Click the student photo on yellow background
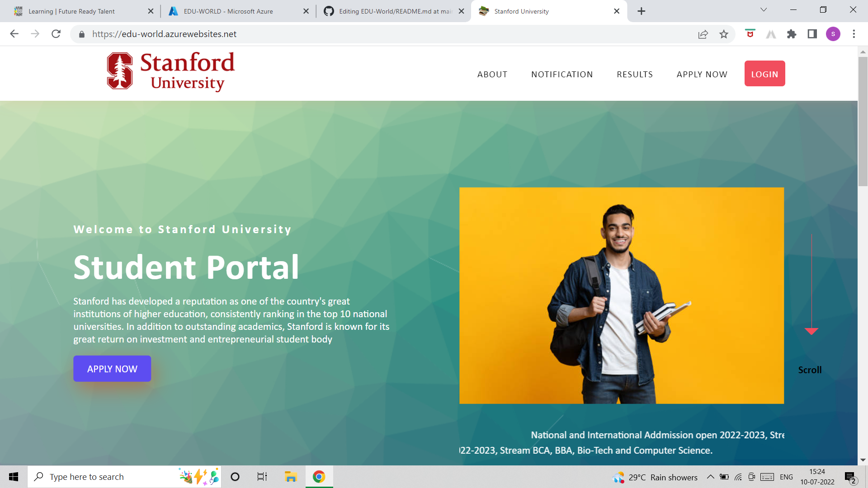This screenshot has height=488, width=868. 622,296
